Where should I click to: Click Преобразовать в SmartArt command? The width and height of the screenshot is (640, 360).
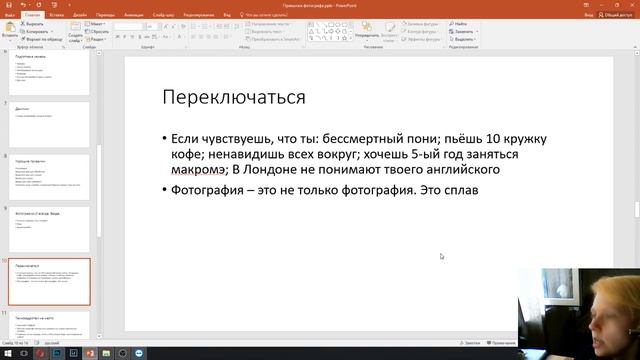click(x=273, y=39)
